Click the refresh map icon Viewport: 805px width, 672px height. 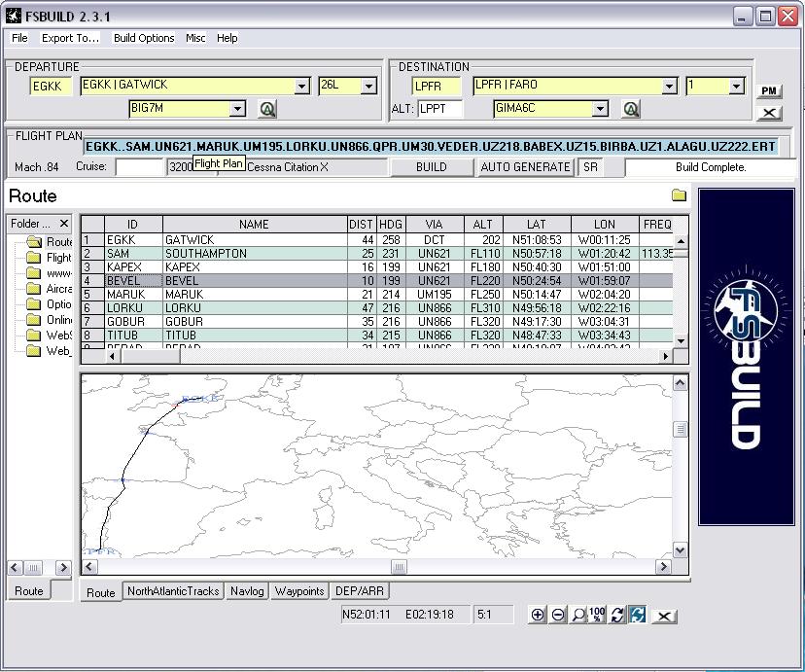tap(617, 615)
